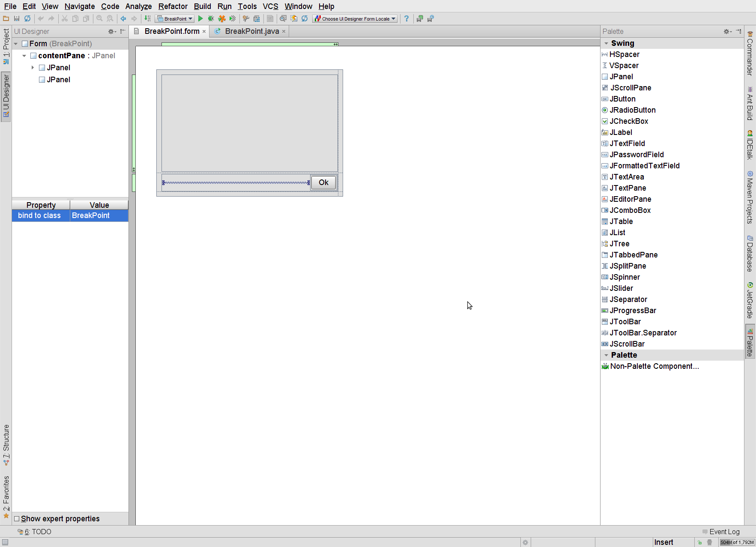This screenshot has height=547, width=756.
Task: Select the JRadioButton palette component
Action: tap(633, 110)
